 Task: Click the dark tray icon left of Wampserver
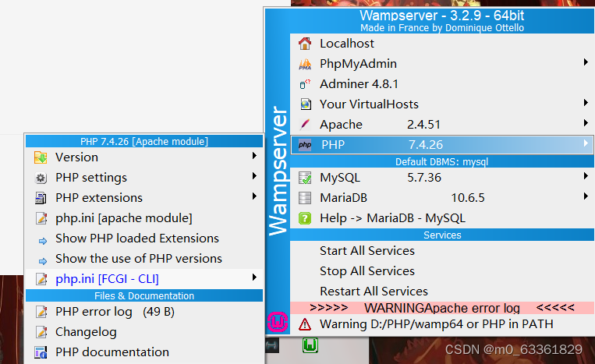[x=272, y=345]
